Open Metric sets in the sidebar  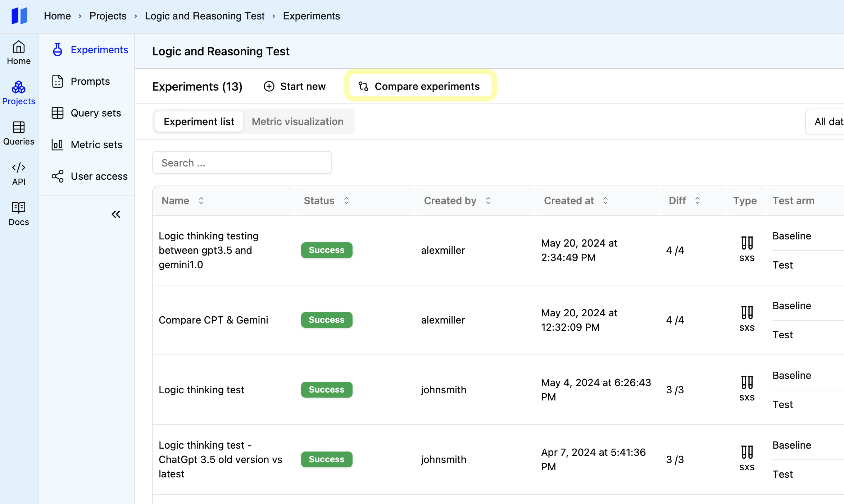click(96, 145)
